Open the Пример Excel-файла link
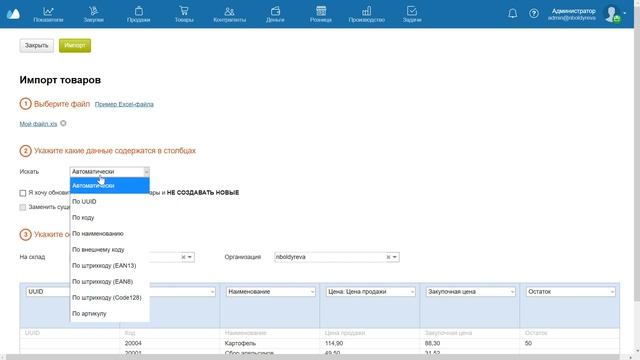This screenshot has height=360, width=640. point(124,104)
